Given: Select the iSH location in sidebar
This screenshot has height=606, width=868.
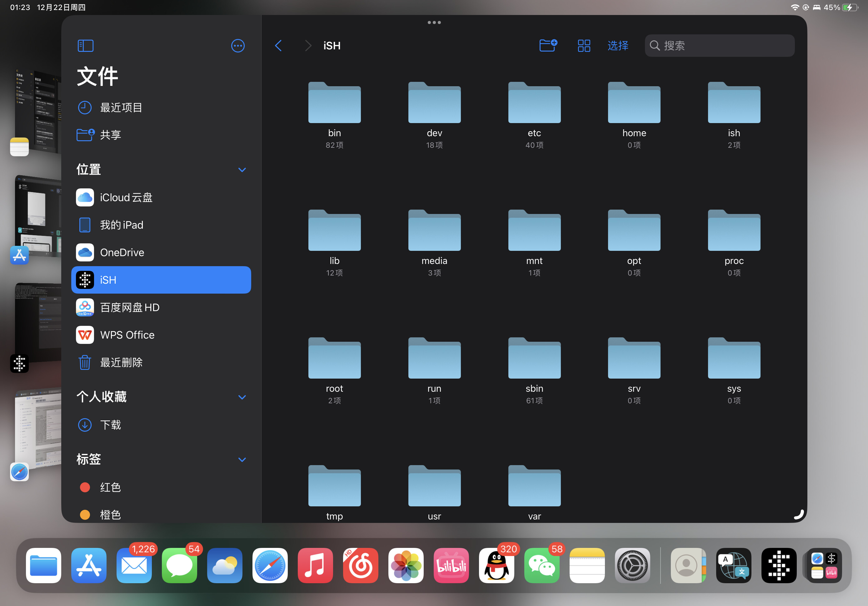Looking at the screenshot, I should 108,280.
